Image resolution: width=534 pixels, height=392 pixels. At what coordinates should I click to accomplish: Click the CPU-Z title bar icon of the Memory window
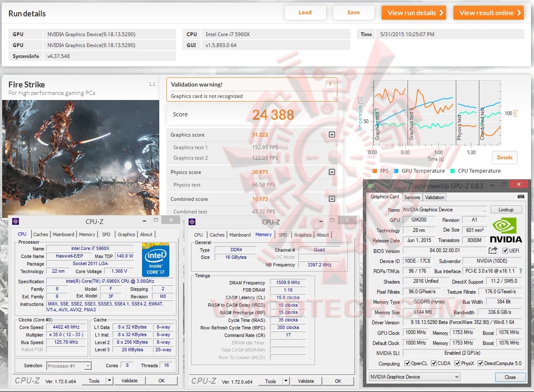pyautogui.click(x=192, y=222)
